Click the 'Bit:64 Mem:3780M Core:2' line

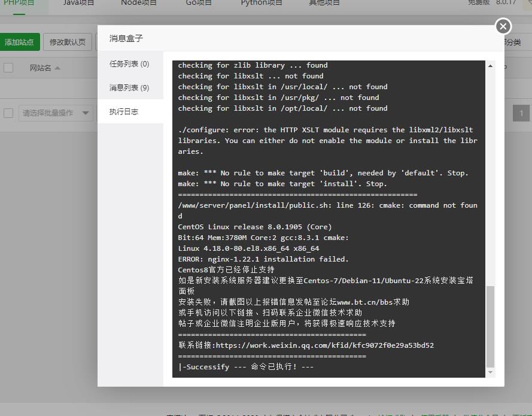263,238
